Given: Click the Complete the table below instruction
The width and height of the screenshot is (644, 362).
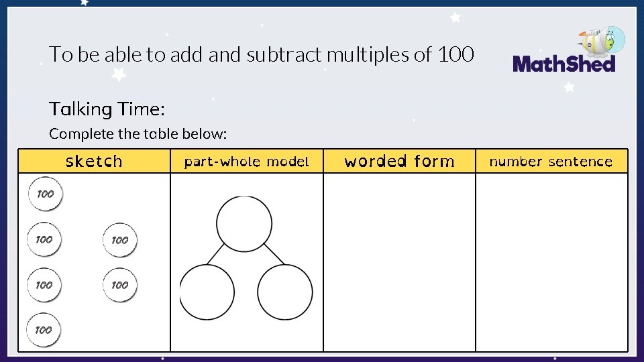Looking at the screenshot, I should click(138, 134).
